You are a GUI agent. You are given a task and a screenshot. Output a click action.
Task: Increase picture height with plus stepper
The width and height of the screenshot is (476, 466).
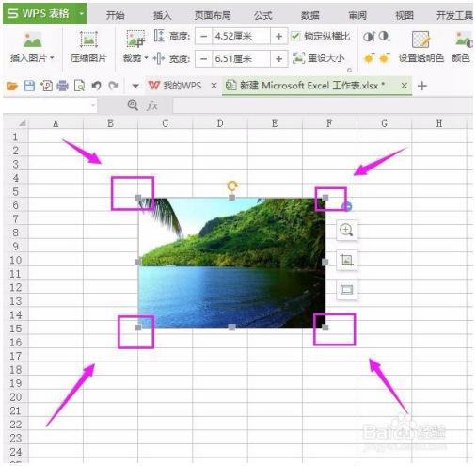point(278,37)
